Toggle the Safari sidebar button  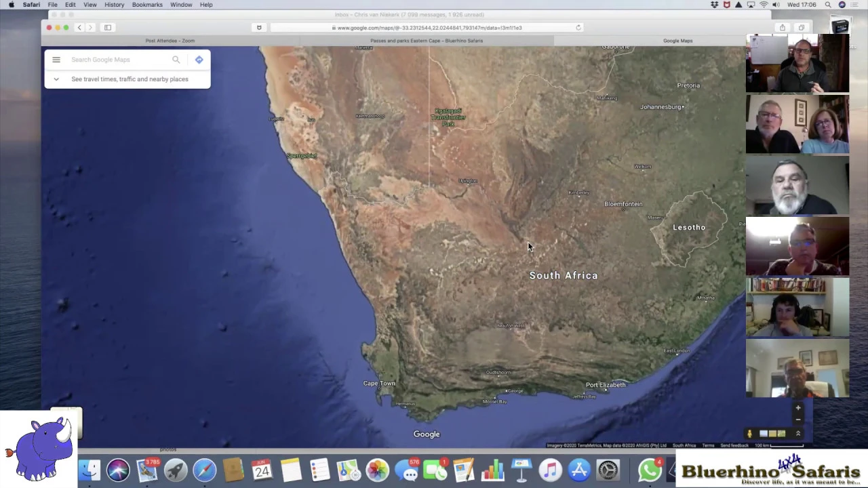(x=108, y=28)
